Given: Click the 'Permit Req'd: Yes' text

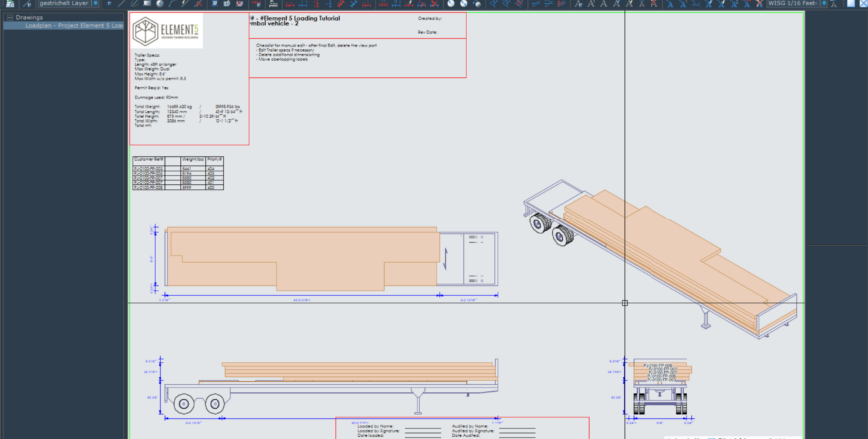Looking at the screenshot, I should 151,88.
